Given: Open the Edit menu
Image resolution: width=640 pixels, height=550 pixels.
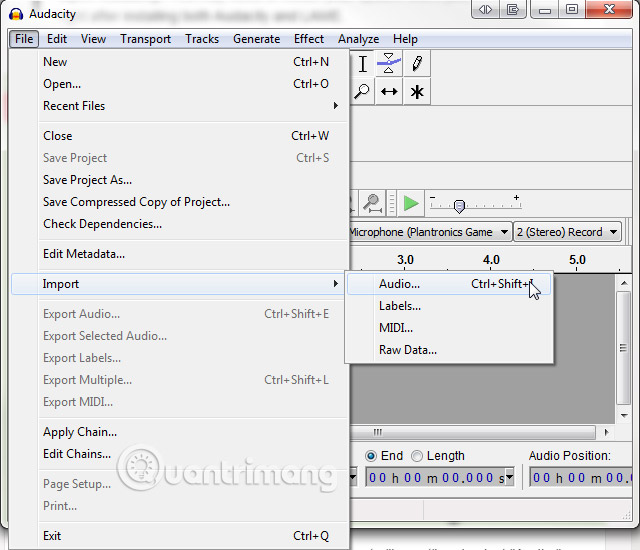Looking at the screenshot, I should coord(57,39).
